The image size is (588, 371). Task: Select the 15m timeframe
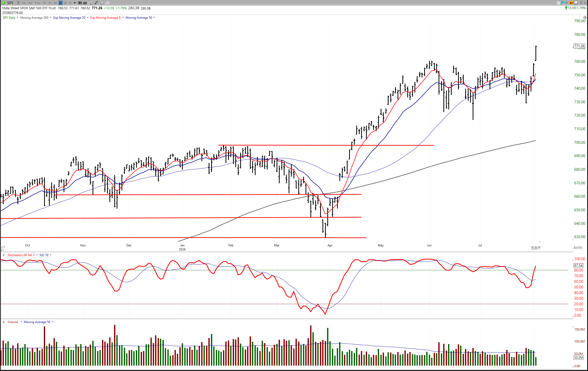[x=37, y=3]
